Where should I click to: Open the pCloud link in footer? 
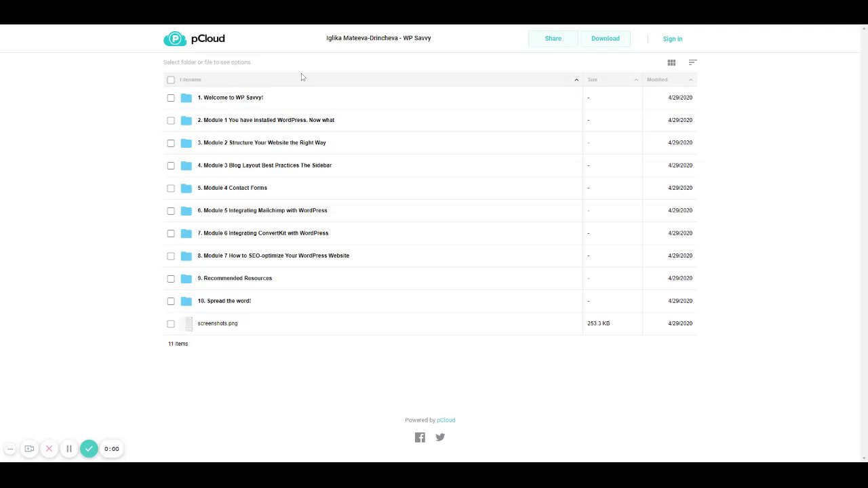[446, 420]
